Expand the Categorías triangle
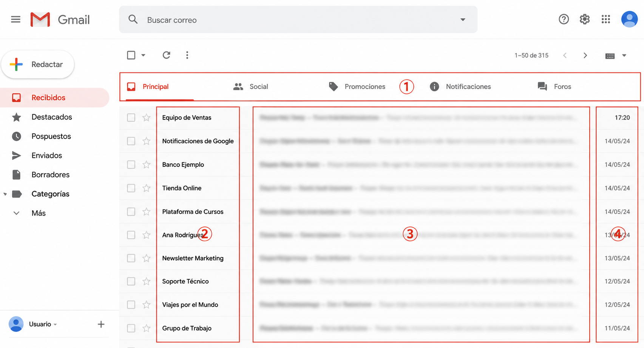 pyautogui.click(x=5, y=194)
